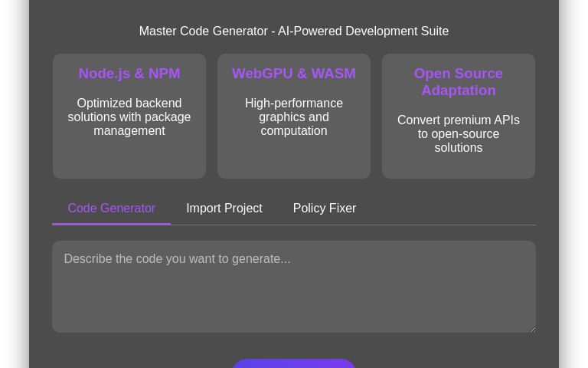This screenshot has height=368, width=588.
Task: Select the Policy Fixer tab
Action: tap(324, 209)
